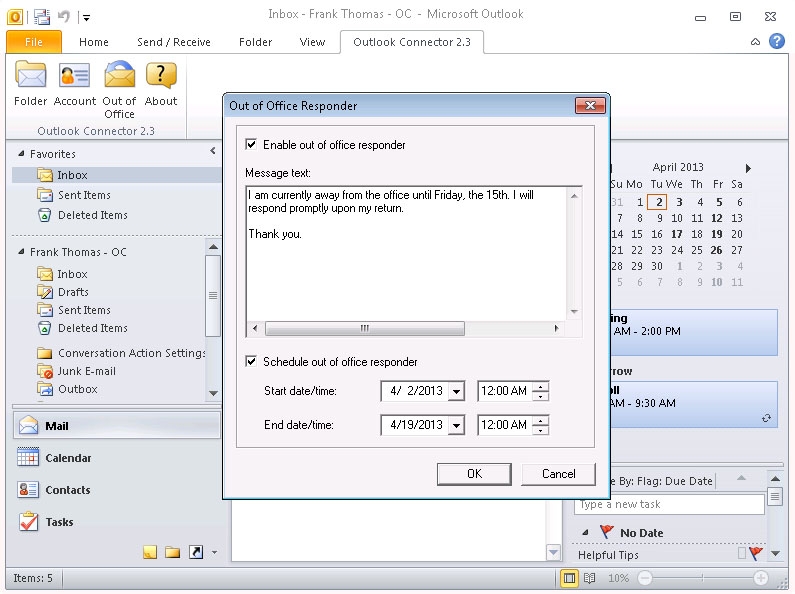Click OK in Out of Office Responder
The height and width of the screenshot is (594, 795).
[475, 474]
